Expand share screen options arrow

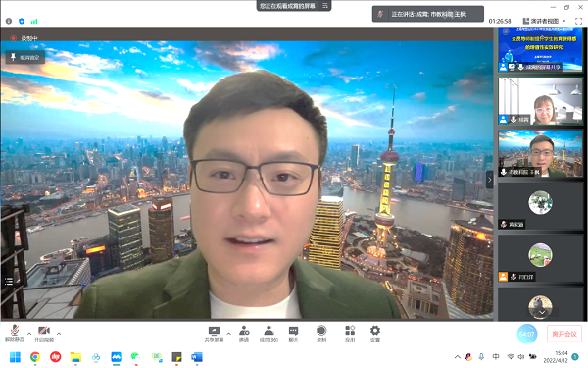pyautogui.click(x=228, y=333)
